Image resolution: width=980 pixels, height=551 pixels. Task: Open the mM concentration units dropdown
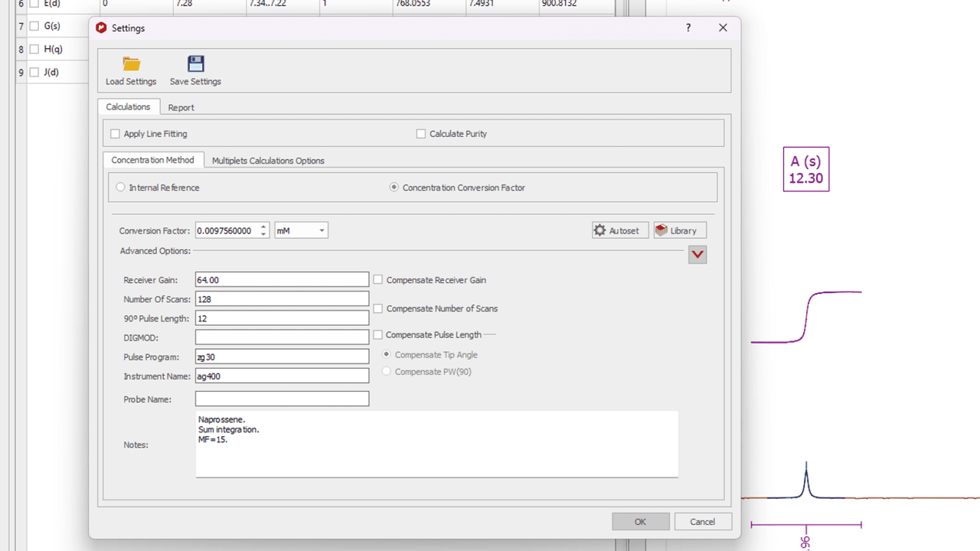tap(301, 230)
